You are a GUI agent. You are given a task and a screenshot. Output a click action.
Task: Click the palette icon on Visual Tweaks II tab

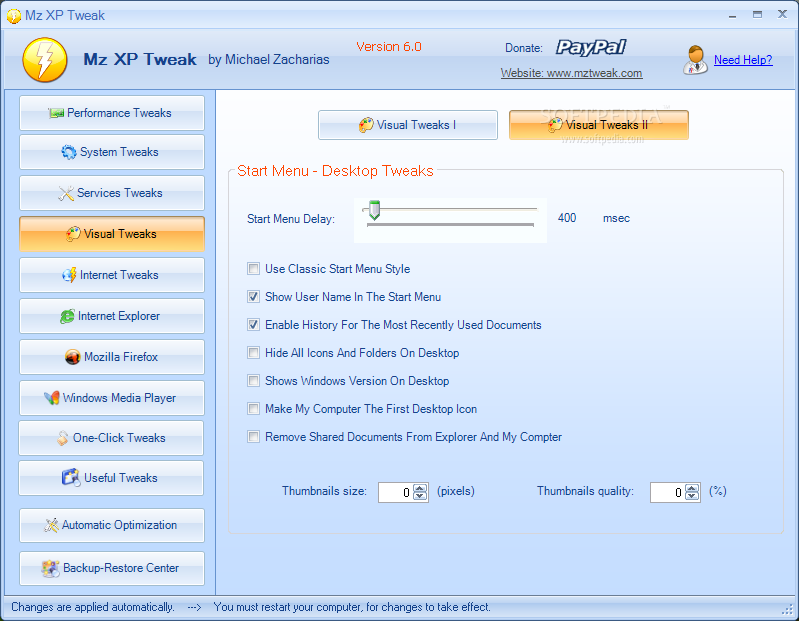click(555, 125)
